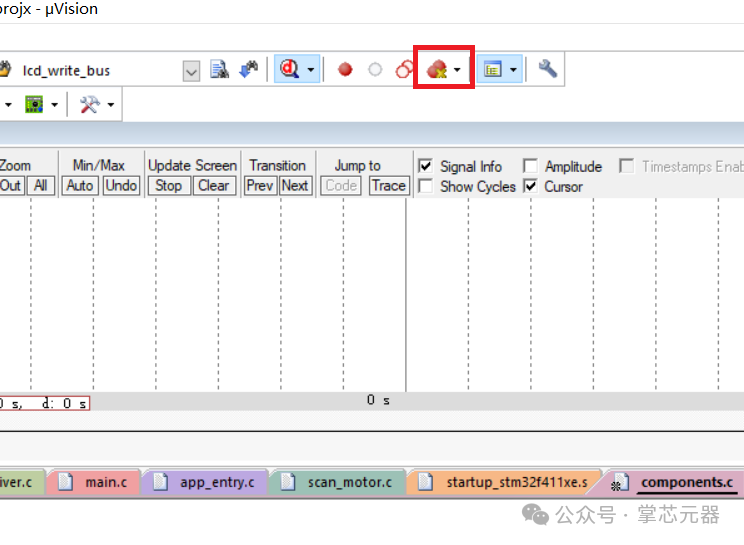
Task: Open the debug session dropdown arrow
Action: click(x=311, y=70)
